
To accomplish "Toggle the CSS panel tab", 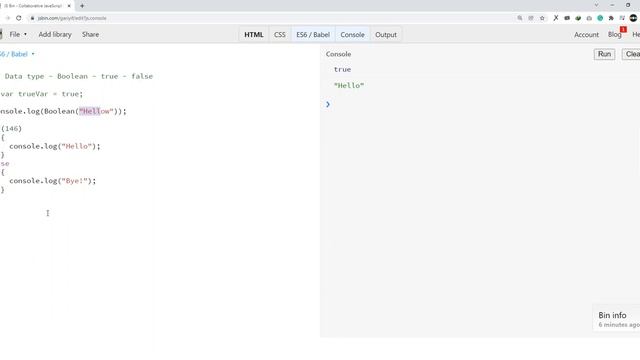I will click(x=280, y=35).
